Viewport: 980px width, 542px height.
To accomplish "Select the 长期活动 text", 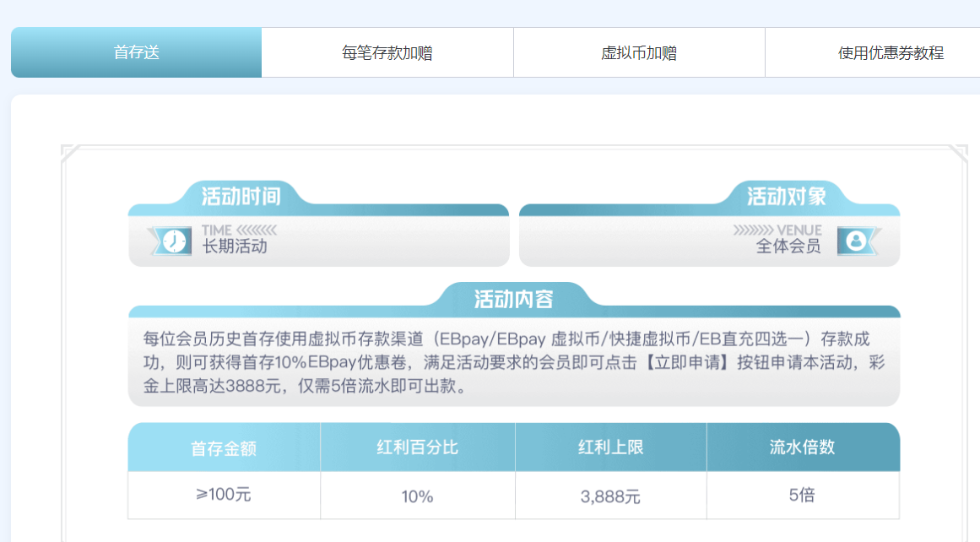I will pos(235,247).
